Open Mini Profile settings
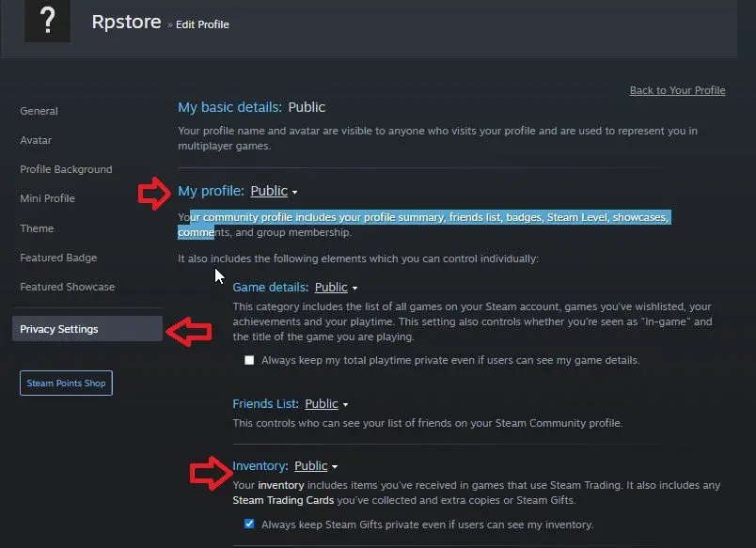 tap(47, 198)
